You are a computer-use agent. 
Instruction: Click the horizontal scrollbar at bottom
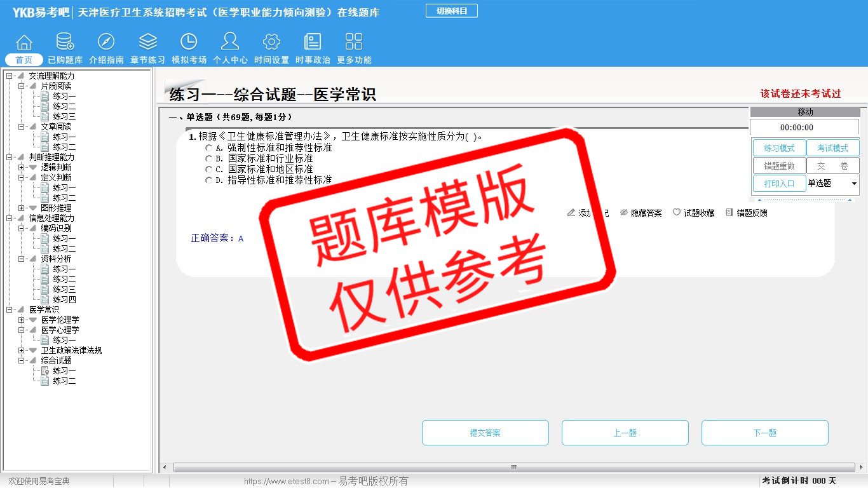click(513, 468)
